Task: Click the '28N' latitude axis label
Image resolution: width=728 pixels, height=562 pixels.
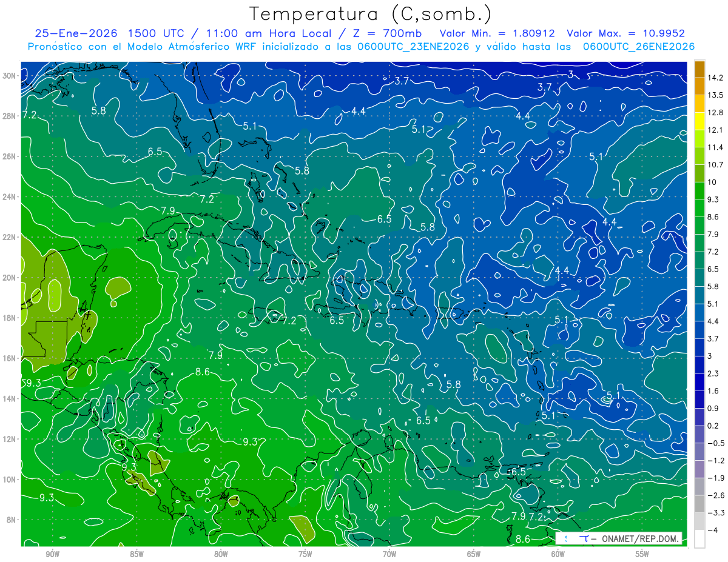Action: tap(10, 116)
